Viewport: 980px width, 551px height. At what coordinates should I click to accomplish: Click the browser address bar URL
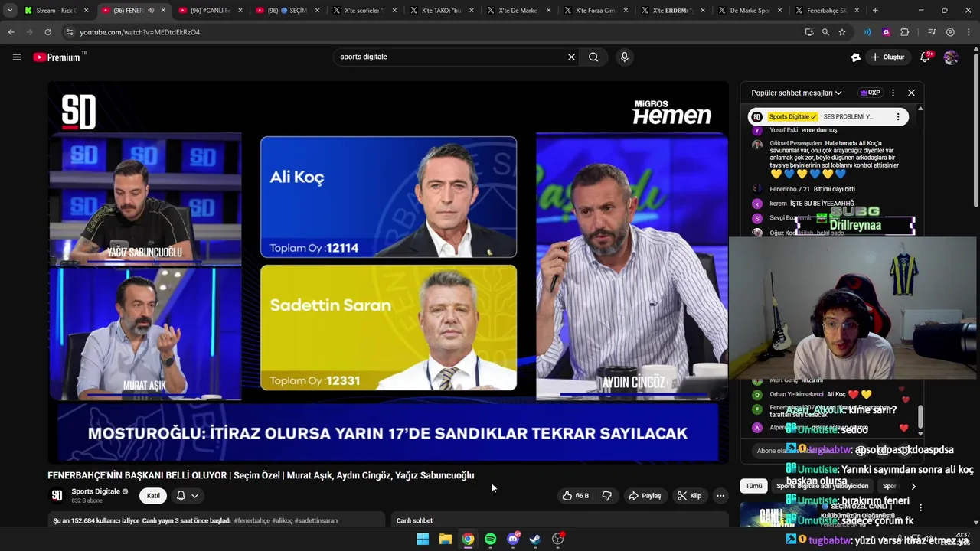140,32
